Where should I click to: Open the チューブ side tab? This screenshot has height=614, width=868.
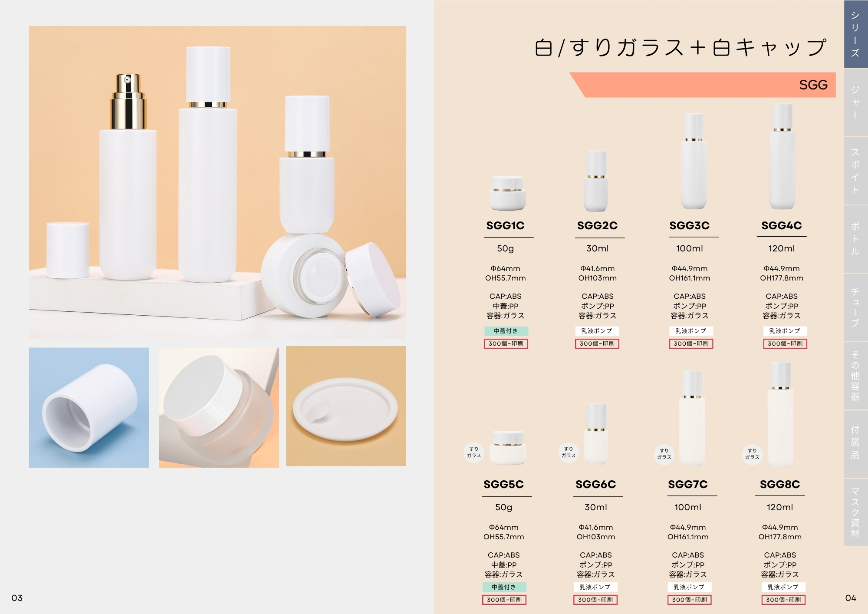tap(855, 307)
